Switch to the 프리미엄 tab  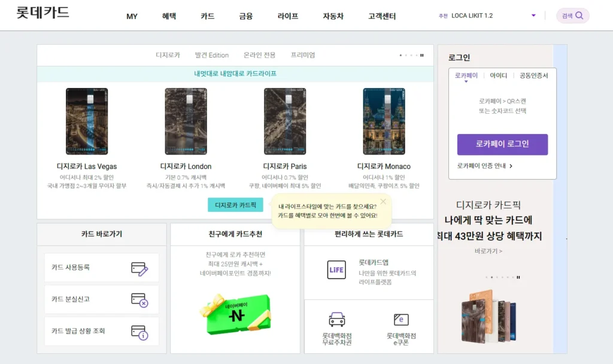coord(302,55)
